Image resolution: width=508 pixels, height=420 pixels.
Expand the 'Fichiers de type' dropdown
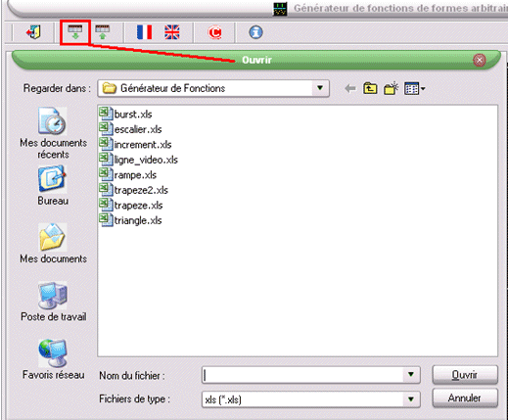point(411,398)
